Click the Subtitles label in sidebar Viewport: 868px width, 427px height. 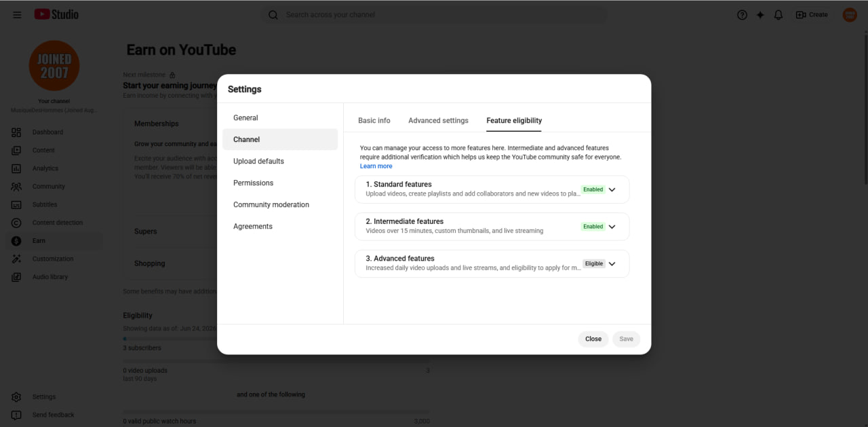point(45,204)
